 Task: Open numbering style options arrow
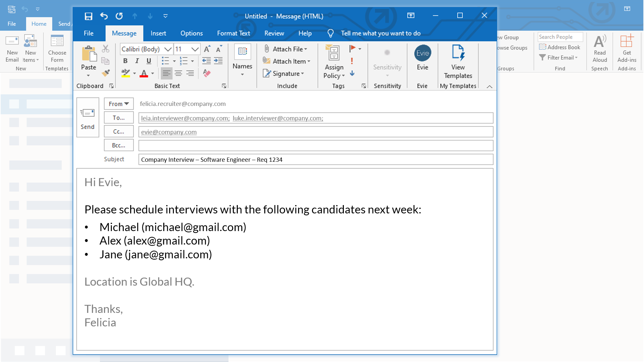[x=192, y=61]
